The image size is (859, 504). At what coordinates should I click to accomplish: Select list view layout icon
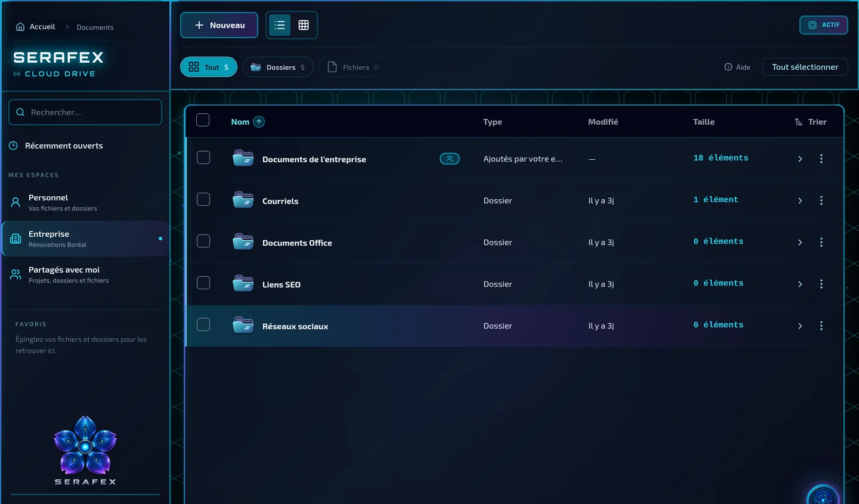click(280, 25)
